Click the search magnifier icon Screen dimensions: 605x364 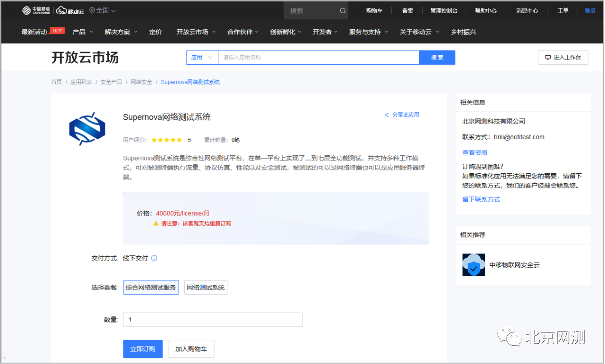[x=343, y=11]
